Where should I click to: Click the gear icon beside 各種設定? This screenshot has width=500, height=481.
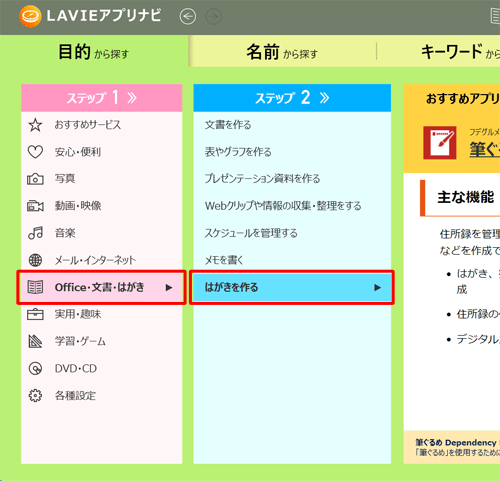click(35, 396)
